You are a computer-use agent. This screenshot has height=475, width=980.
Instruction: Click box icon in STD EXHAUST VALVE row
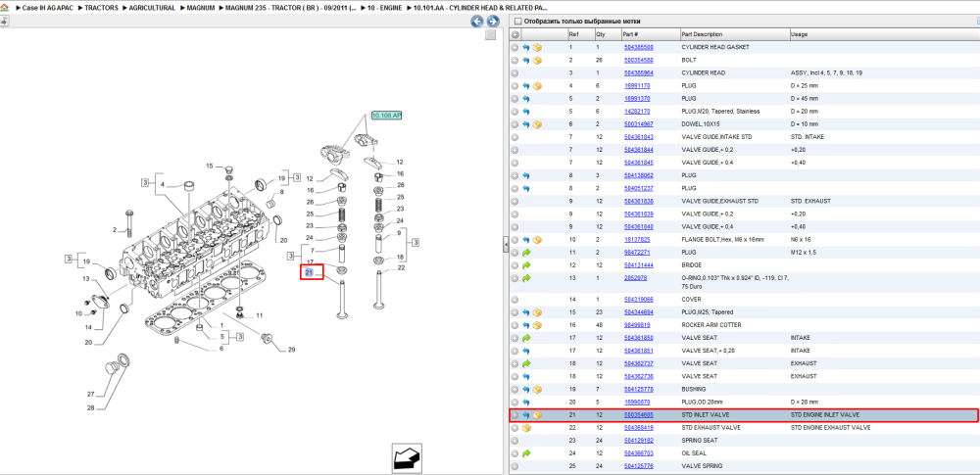pos(526,427)
